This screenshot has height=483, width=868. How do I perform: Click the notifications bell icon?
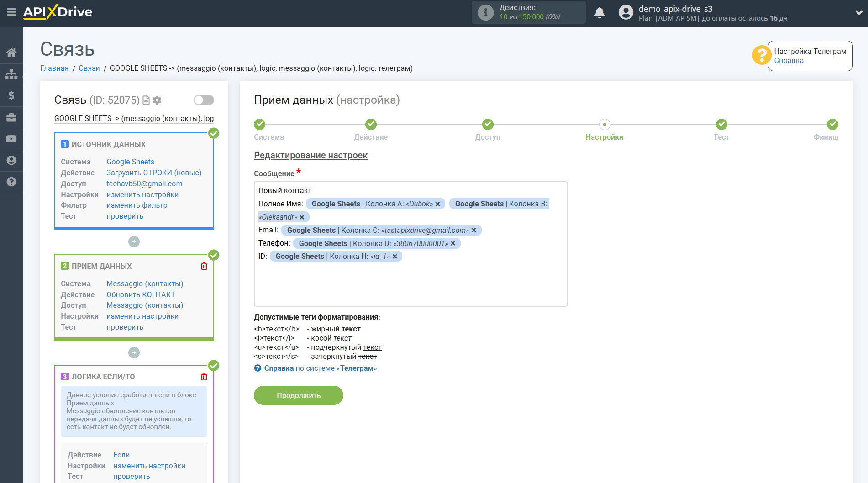(599, 13)
